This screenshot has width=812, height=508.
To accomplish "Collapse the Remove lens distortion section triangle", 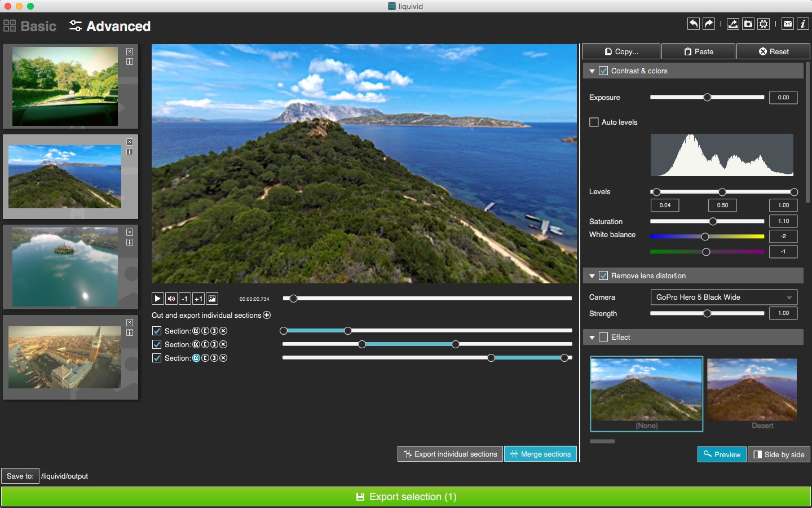I will pyautogui.click(x=592, y=276).
